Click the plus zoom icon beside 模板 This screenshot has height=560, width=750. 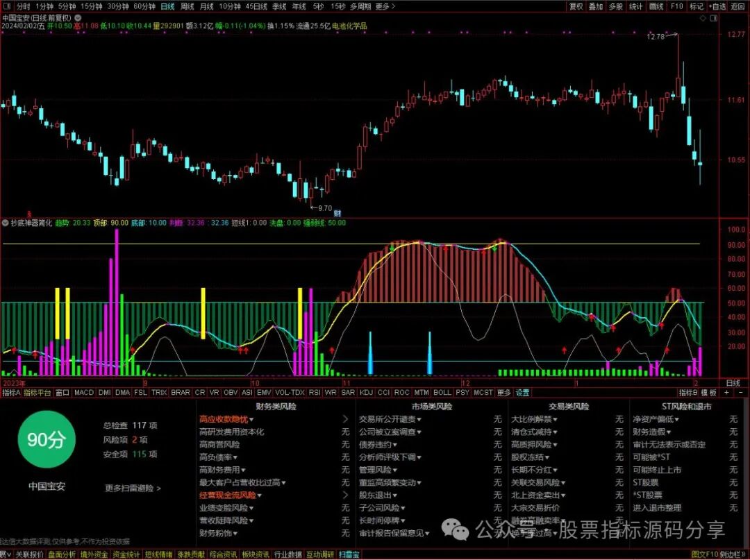pyautogui.click(x=726, y=392)
